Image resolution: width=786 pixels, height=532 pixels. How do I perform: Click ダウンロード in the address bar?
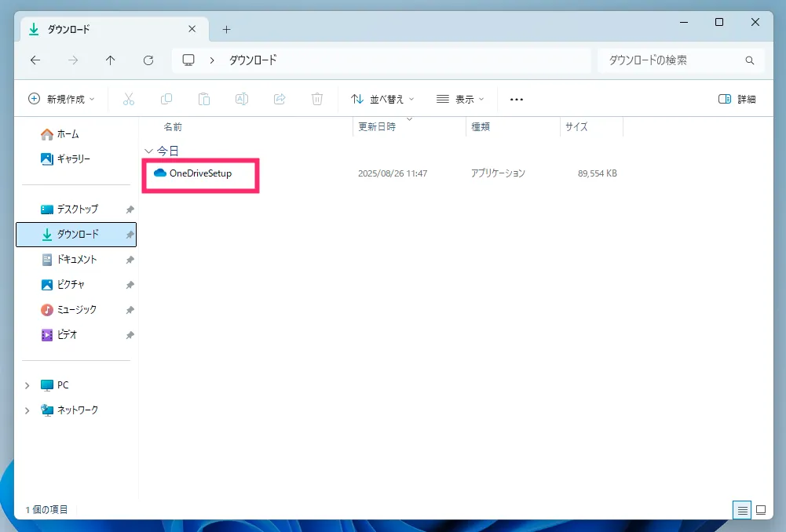point(253,60)
